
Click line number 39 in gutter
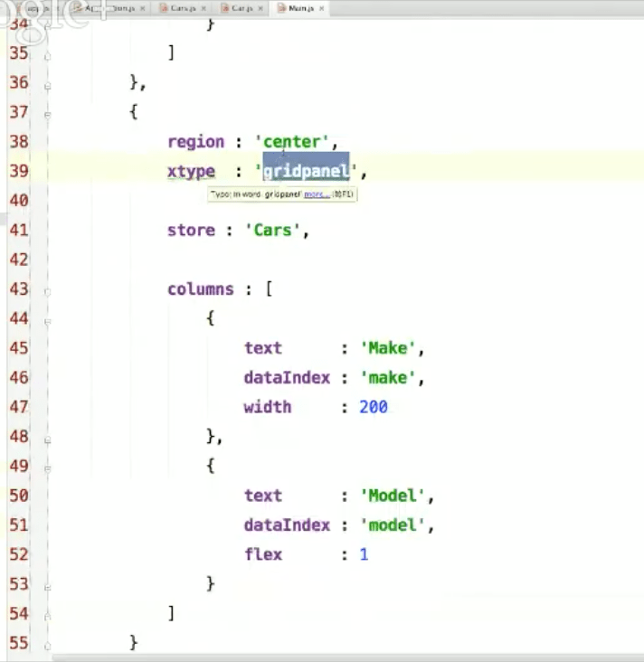(19, 171)
